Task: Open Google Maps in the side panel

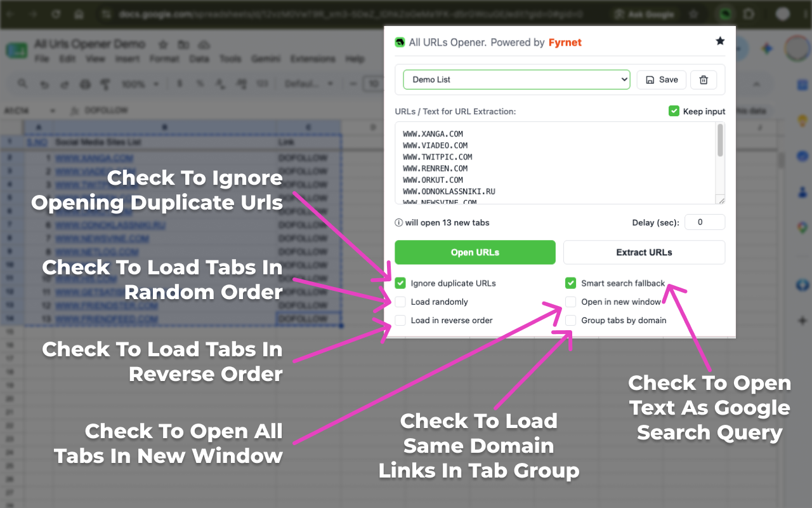Action: coord(802,227)
